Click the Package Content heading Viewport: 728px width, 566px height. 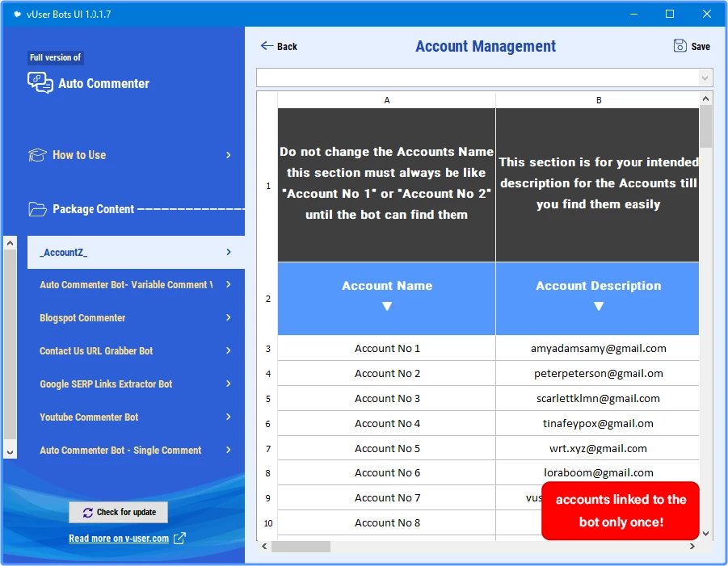[x=93, y=209]
